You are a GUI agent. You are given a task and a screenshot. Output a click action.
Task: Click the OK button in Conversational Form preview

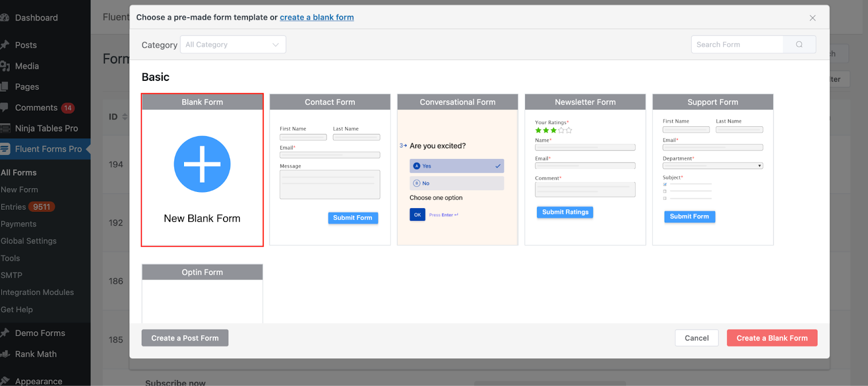pyautogui.click(x=417, y=215)
